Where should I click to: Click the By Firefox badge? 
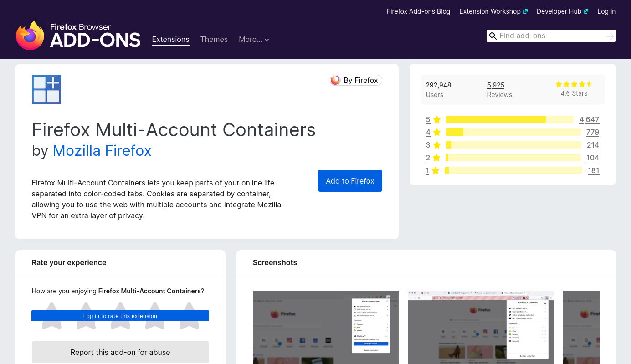coord(356,80)
